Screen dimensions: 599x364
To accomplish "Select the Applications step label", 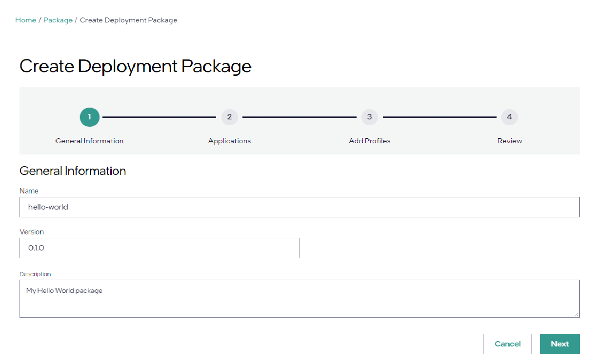I will pyautogui.click(x=229, y=141).
